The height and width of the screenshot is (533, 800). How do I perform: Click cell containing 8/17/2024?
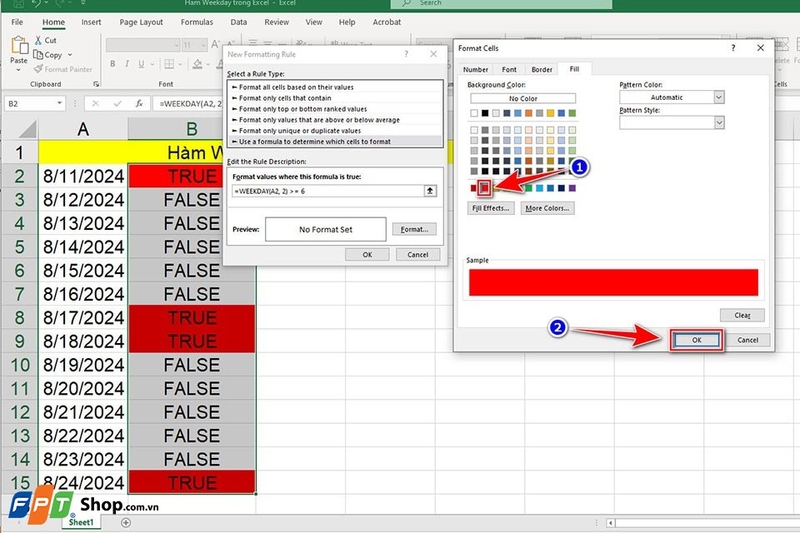click(83, 317)
